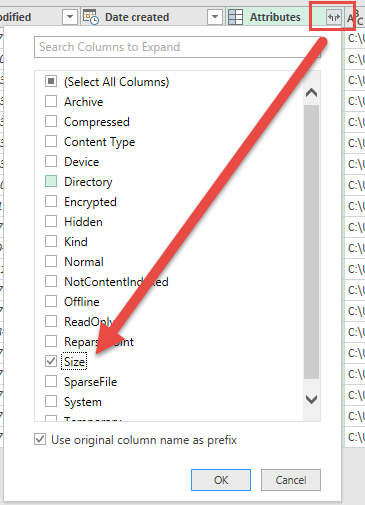Uncheck the Size checkbox
This screenshot has height=505, width=365.
pyautogui.click(x=51, y=361)
